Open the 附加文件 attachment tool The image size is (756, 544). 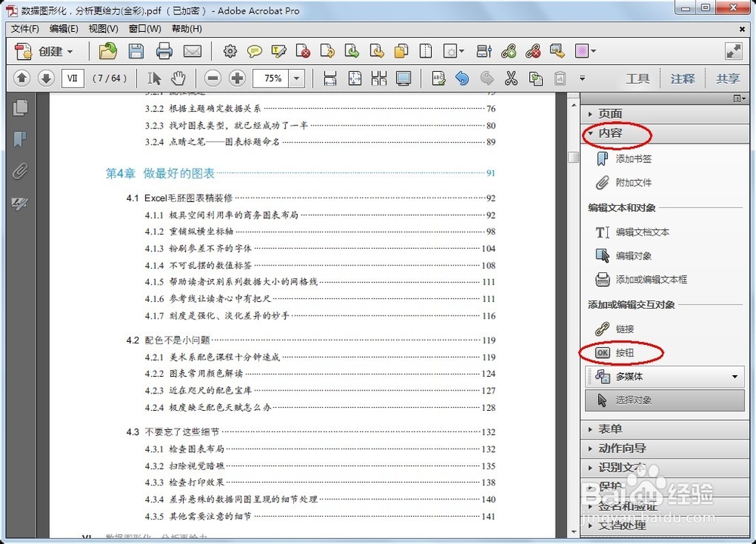pyautogui.click(x=627, y=182)
